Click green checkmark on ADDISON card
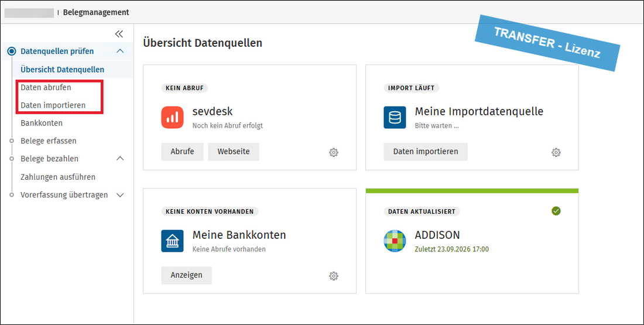Image resolution: width=644 pixels, height=325 pixels. 556,211
